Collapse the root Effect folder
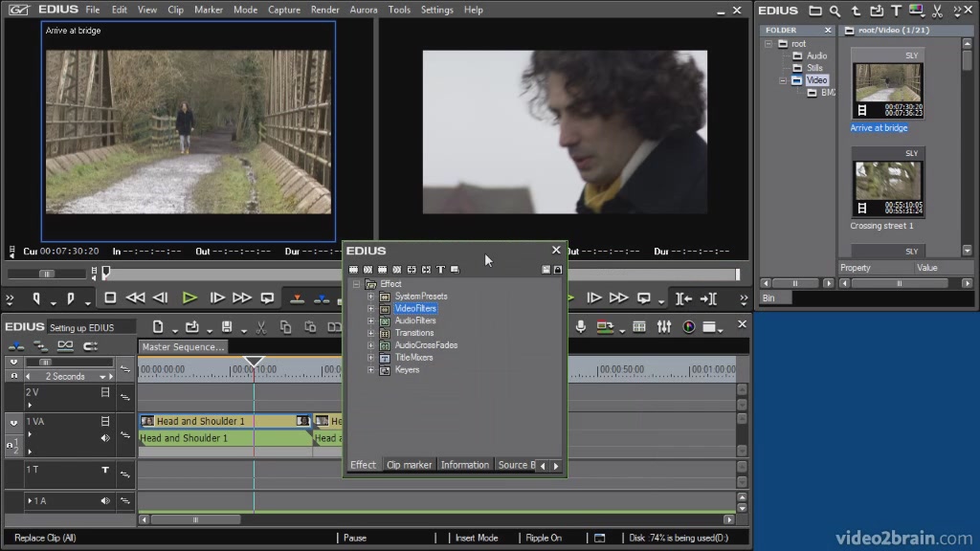This screenshot has height=551, width=980. (356, 284)
